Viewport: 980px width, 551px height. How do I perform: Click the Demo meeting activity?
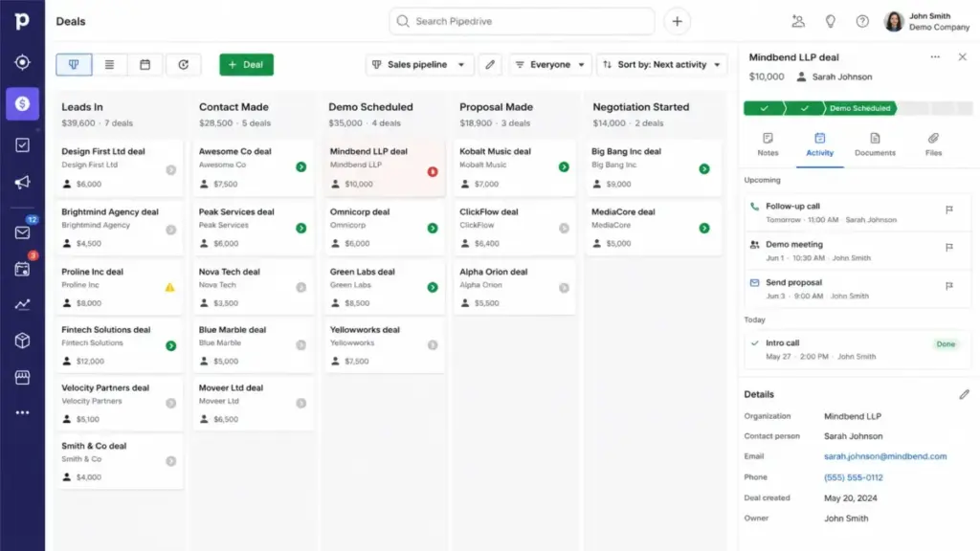[x=857, y=251]
